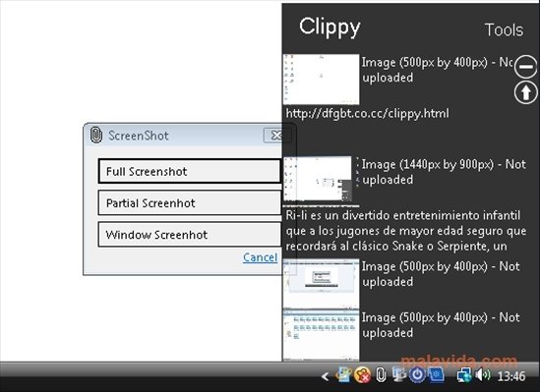Open the Clippy paperclip tray icon
This screenshot has width=540, height=392.
[381, 374]
